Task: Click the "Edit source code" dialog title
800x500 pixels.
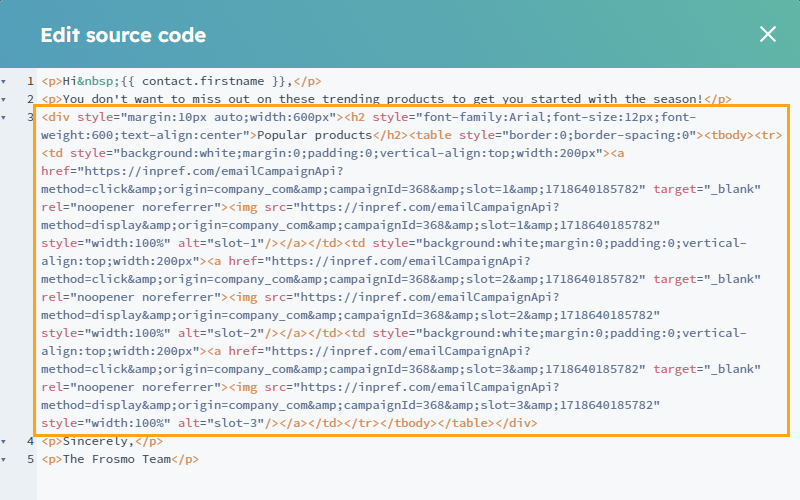Action: click(123, 35)
